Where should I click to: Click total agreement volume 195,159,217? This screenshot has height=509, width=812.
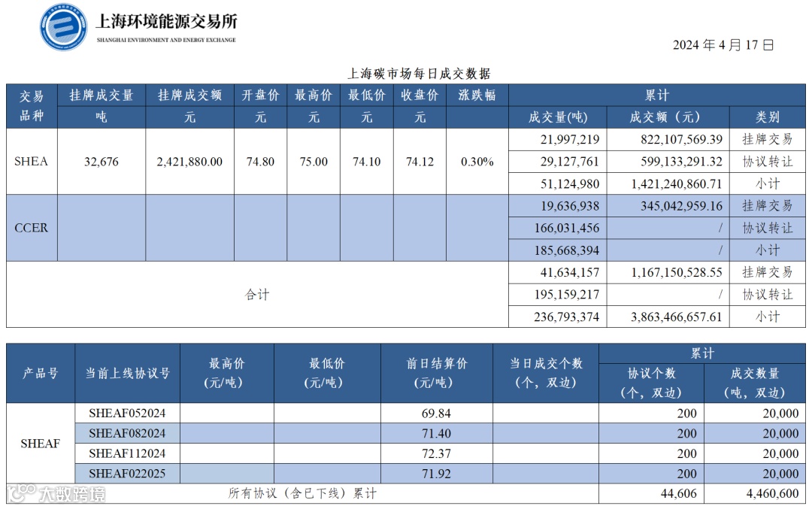567,295
